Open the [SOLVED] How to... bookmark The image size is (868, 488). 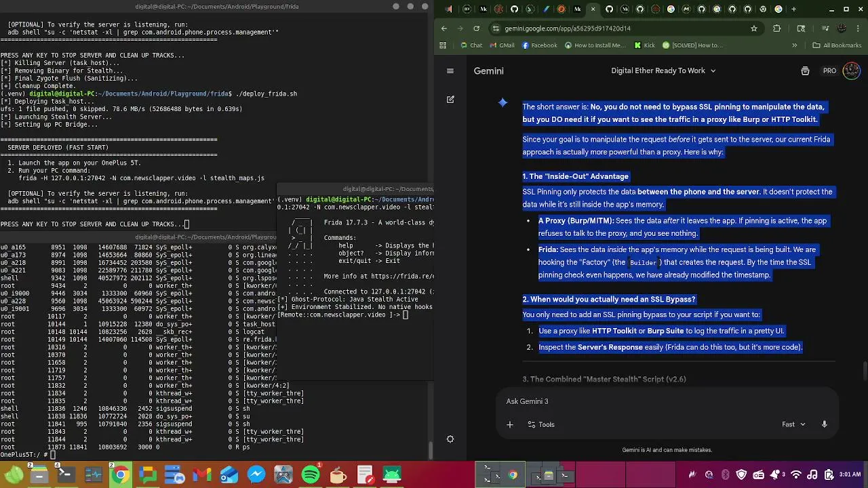point(692,45)
